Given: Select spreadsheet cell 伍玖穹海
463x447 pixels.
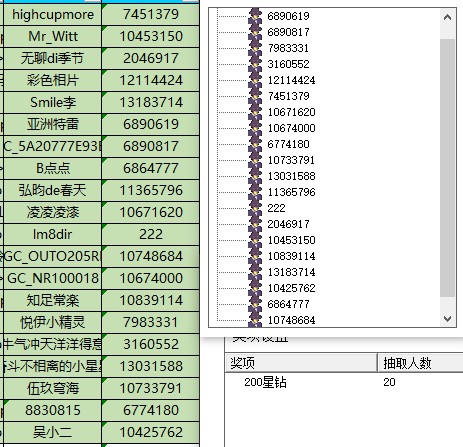Looking at the screenshot, I should (x=53, y=388).
